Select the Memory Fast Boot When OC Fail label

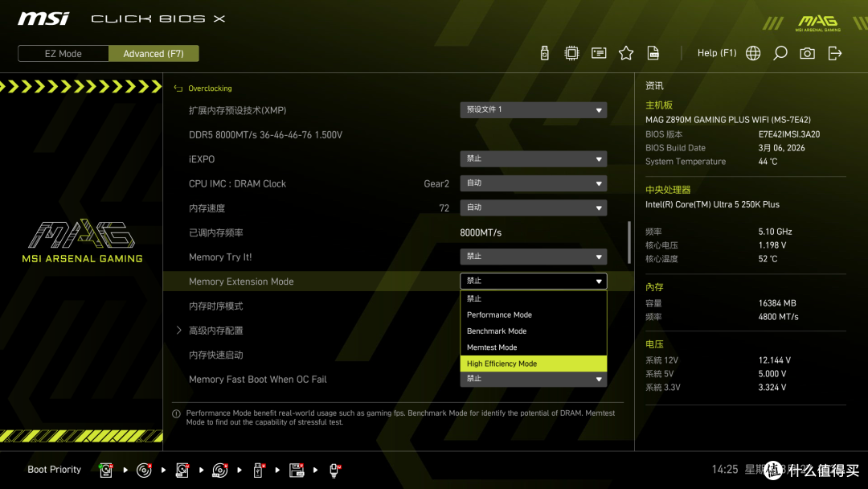pos(257,380)
